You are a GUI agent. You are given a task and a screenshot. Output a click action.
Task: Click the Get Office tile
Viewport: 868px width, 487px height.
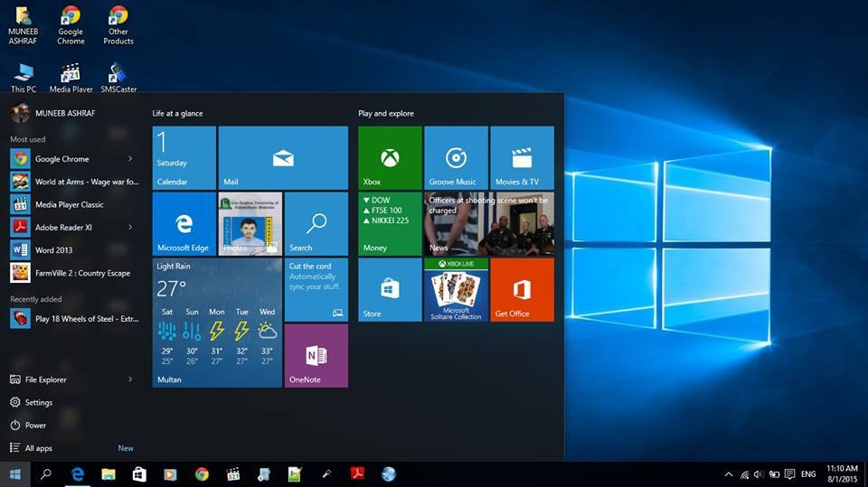522,289
